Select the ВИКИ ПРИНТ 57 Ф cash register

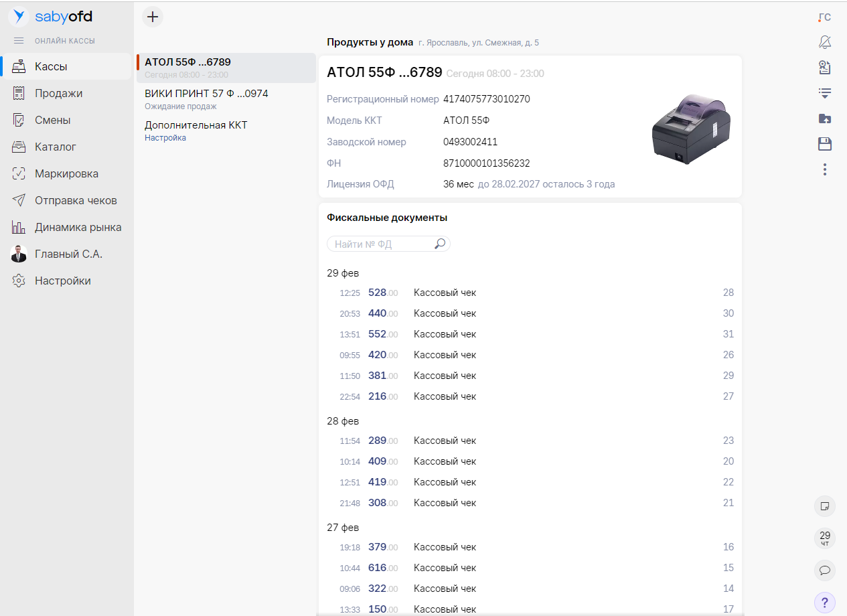(x=206, y=94)
